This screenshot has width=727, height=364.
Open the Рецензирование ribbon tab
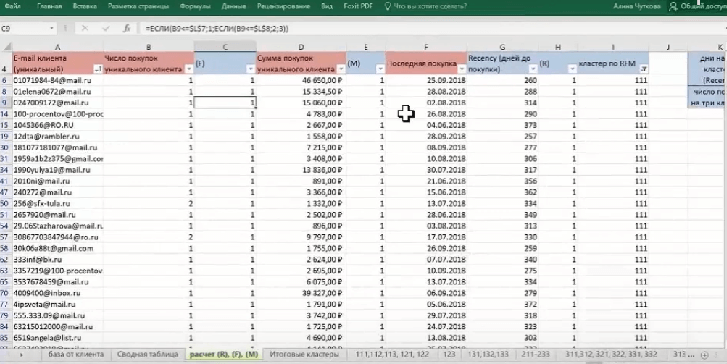point(283,6)
